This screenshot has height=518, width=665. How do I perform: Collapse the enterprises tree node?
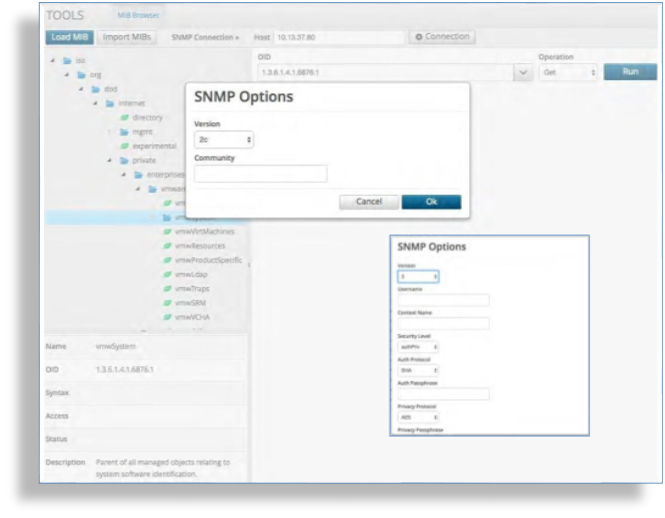124,175
